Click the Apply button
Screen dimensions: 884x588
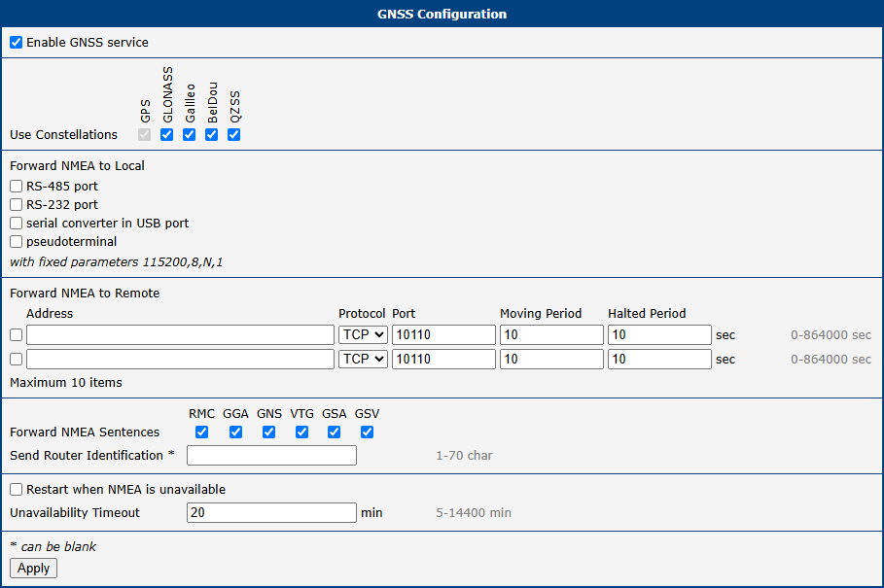pyautogui.click(x=33, y=569)
